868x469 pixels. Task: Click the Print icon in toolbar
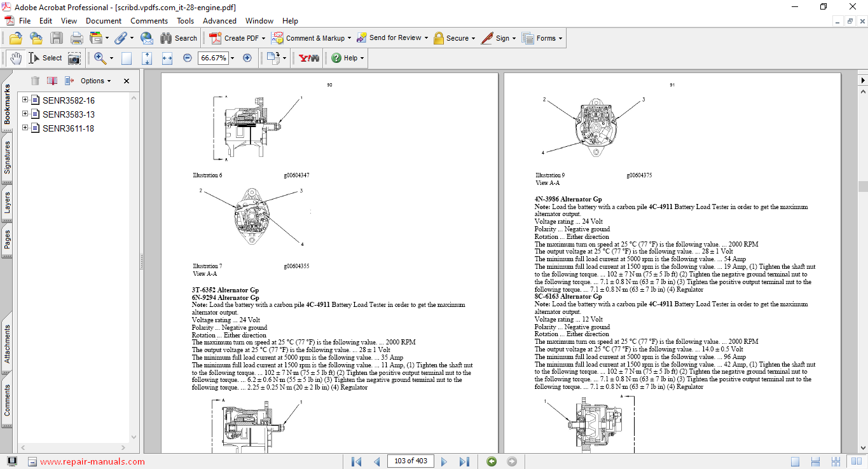pos(77,38)
